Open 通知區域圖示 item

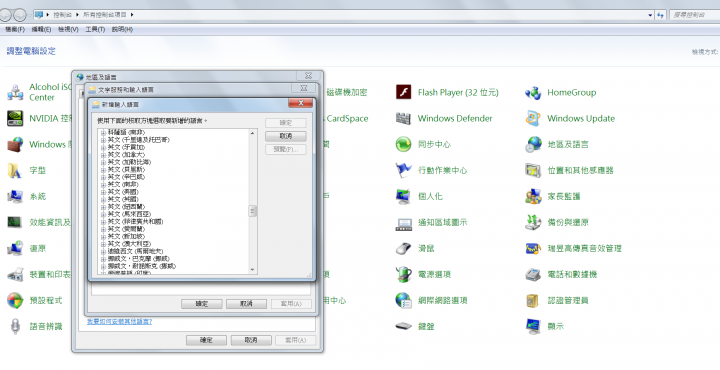(x=431, y=223)
